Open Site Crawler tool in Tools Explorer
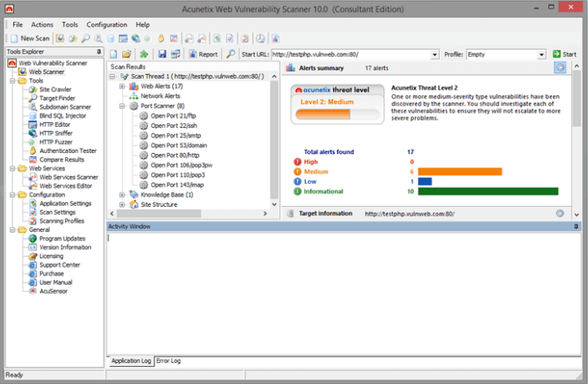Image resolution: width=588 pixels, height=384 pixels. pos(54,89)
